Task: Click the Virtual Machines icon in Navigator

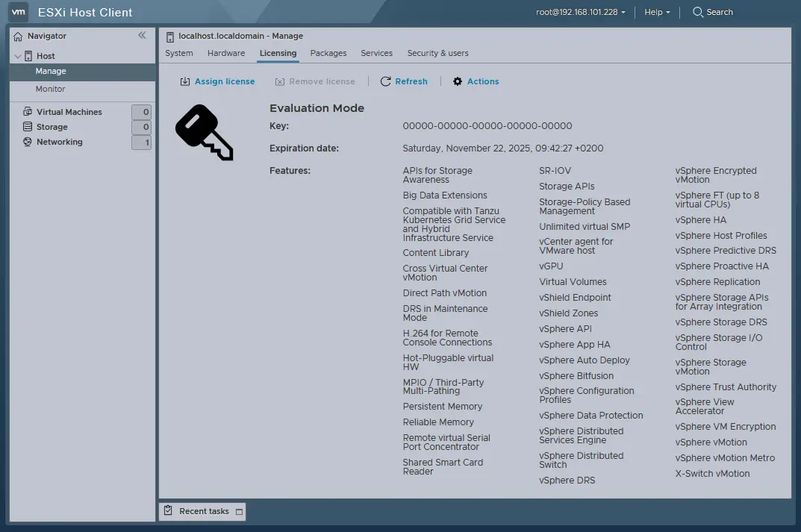Action: (x=28, y=111)
